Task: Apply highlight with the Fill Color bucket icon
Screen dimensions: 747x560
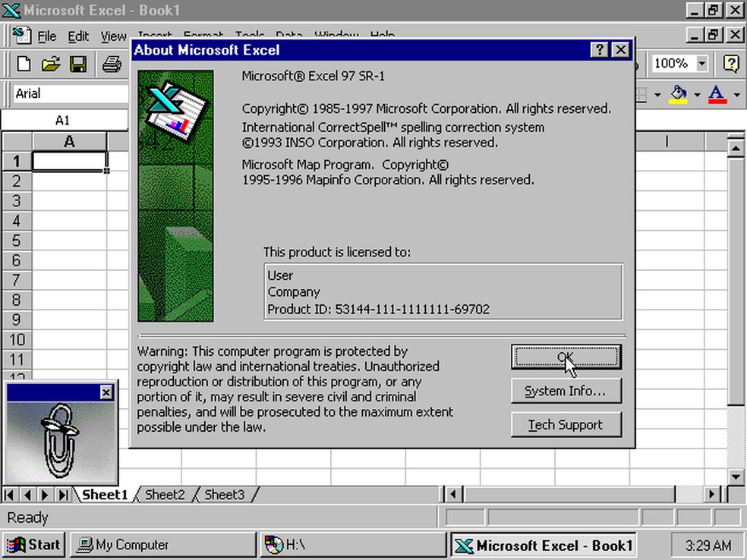Action: click(x=679, y=94)
